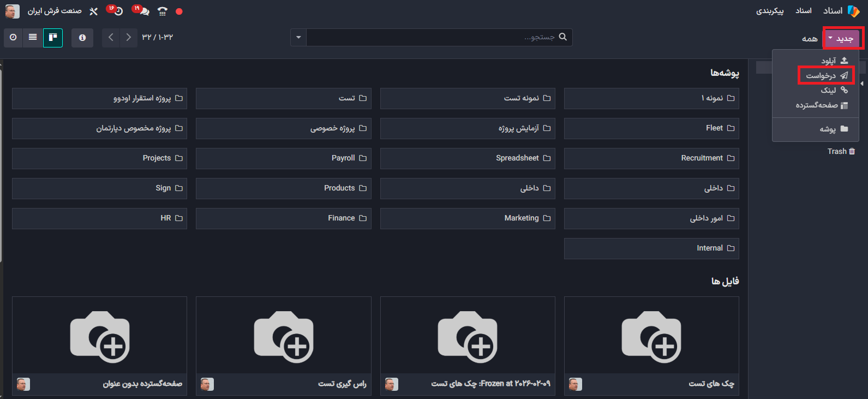Switch to activity view

[x=13, y=38]
